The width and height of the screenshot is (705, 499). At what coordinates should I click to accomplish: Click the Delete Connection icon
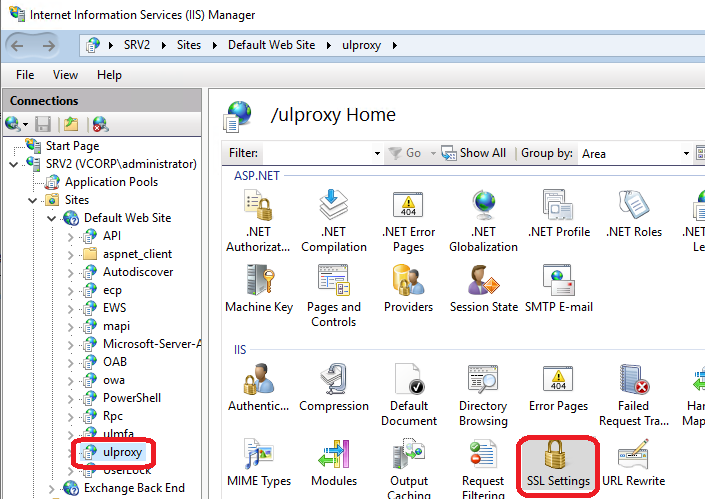pos(100,124)
